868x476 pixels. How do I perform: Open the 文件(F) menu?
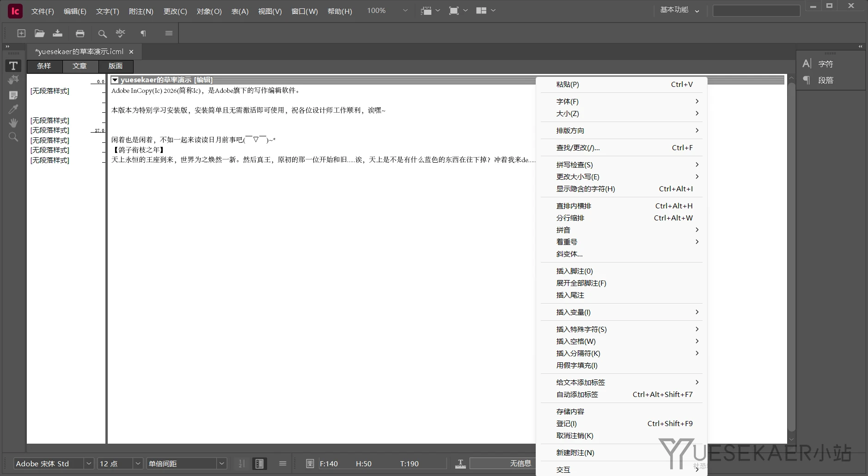click(43, 11)
